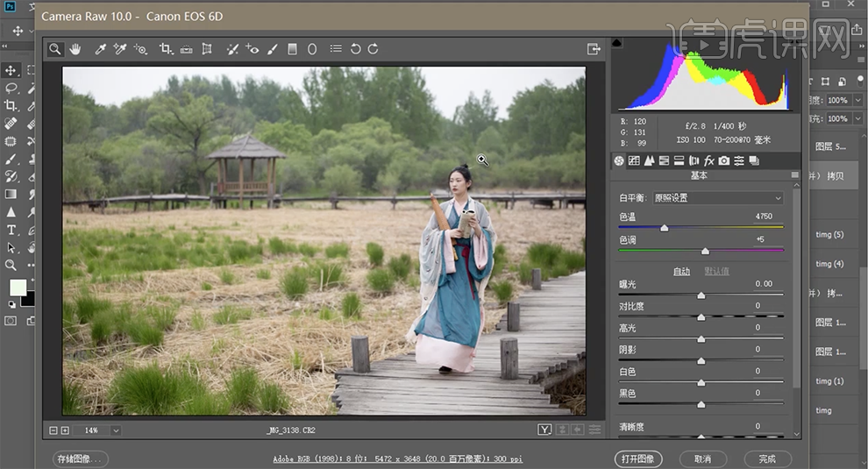Open the Tone Curve panel tab

coord(634,160)
